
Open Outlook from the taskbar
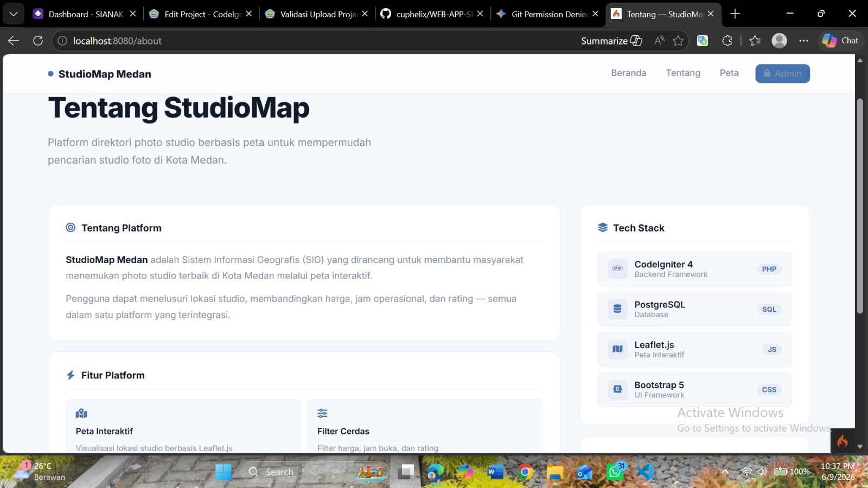click(584, 472)
